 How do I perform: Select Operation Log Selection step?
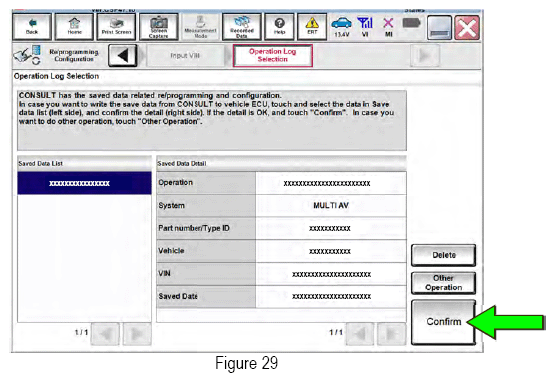[273, 56]
